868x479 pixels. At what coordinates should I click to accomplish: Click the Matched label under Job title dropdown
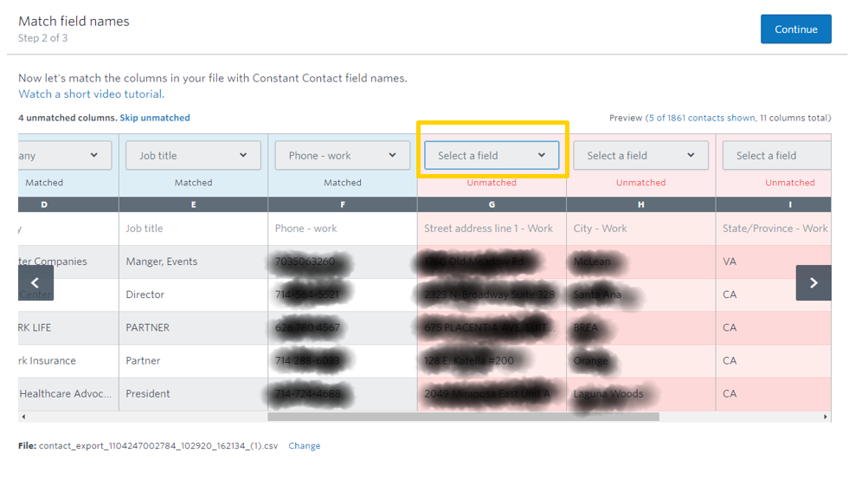193,183
